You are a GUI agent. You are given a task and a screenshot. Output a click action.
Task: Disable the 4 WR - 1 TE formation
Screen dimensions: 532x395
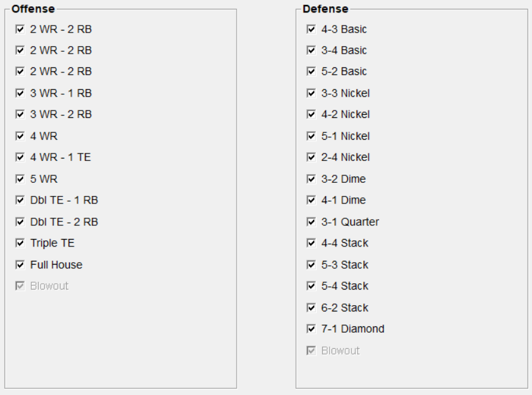[20, 157]
